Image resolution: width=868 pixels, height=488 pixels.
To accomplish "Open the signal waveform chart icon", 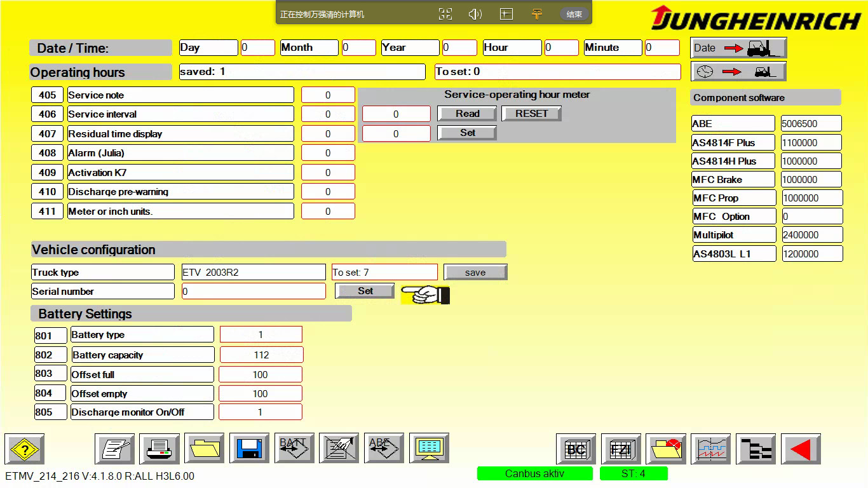I will tap(710, 449).
